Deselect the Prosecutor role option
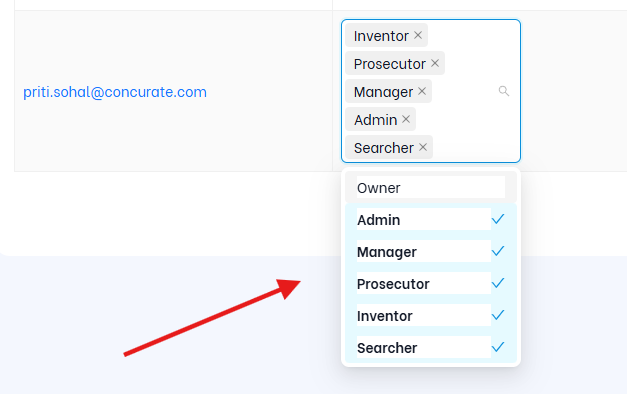This screenshot has height=394, width=627. [431, 283]
